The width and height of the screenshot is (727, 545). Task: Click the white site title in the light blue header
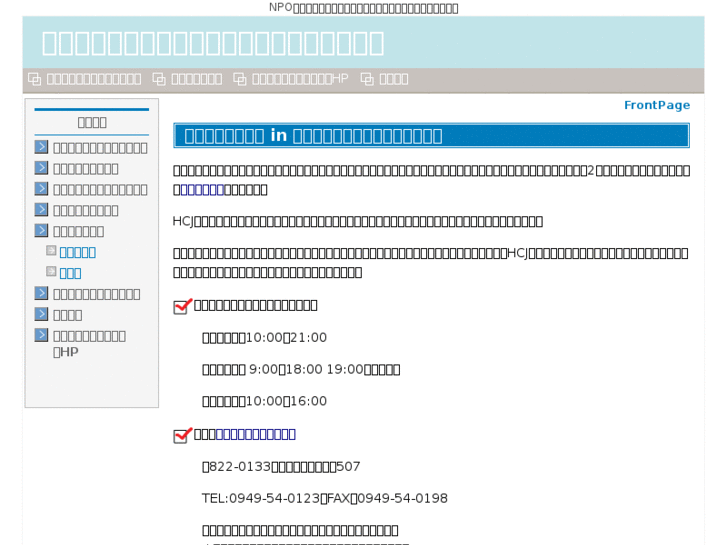coord(213,43)
